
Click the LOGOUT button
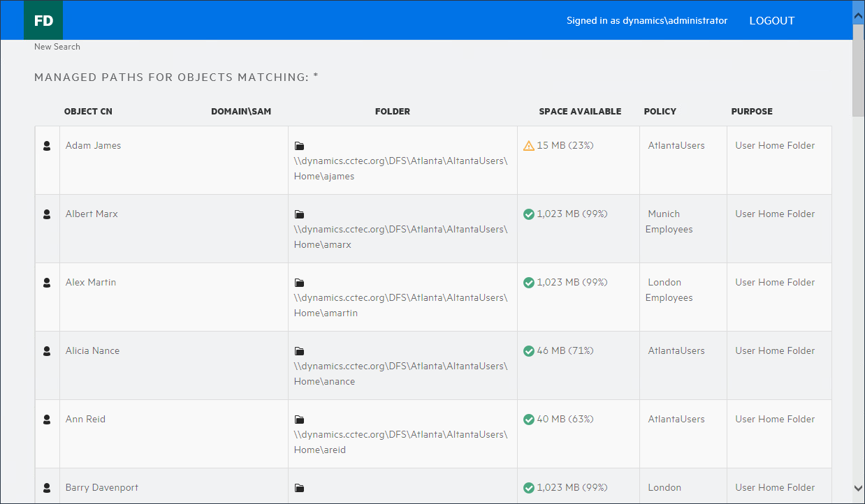[771, 20]
